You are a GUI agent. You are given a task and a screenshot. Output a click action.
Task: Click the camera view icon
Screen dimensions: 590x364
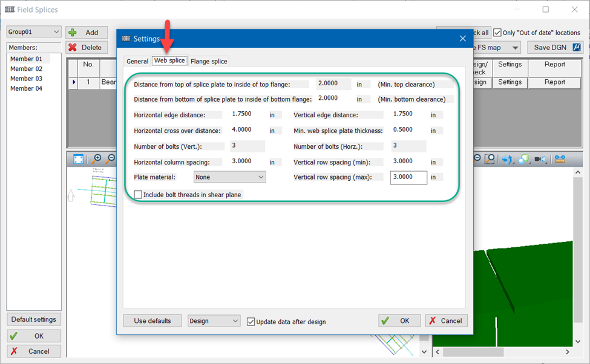coord(540,159)
